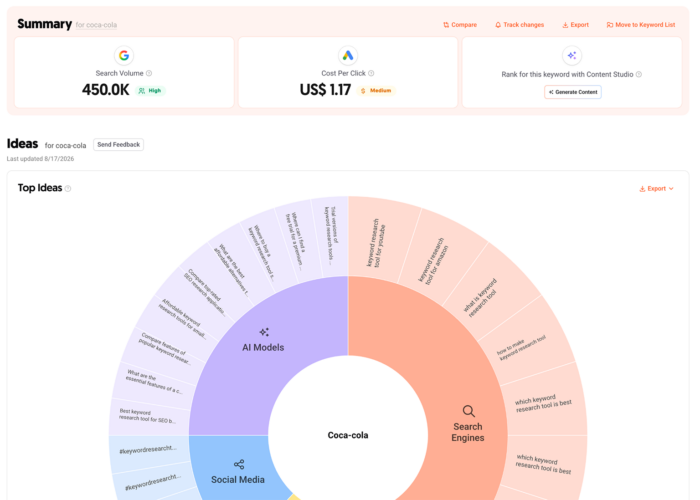Click the 450.0K search volume value
Image resolution: width=700 pixels, height=500 pixels.
[105, 90]
